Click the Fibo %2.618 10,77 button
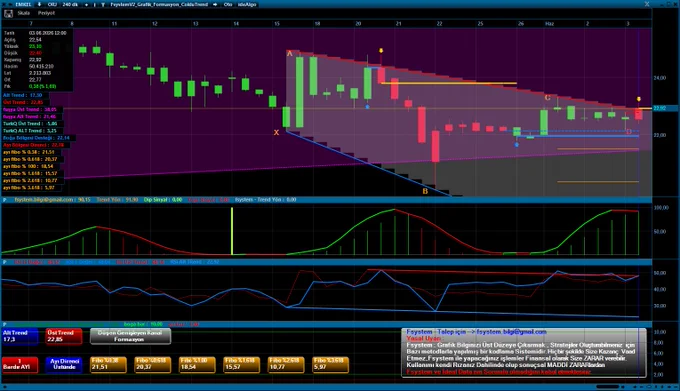The width and height of the screenshot is (680, 391). click(x=285, y=365)
